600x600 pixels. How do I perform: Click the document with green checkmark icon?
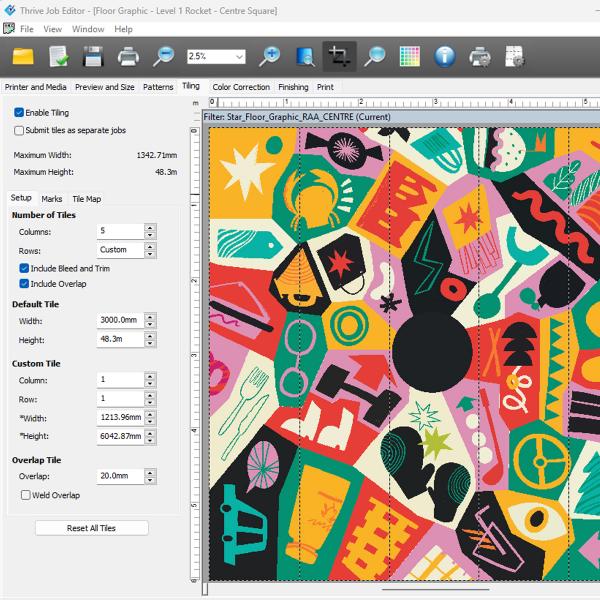(x=58, y=56)
